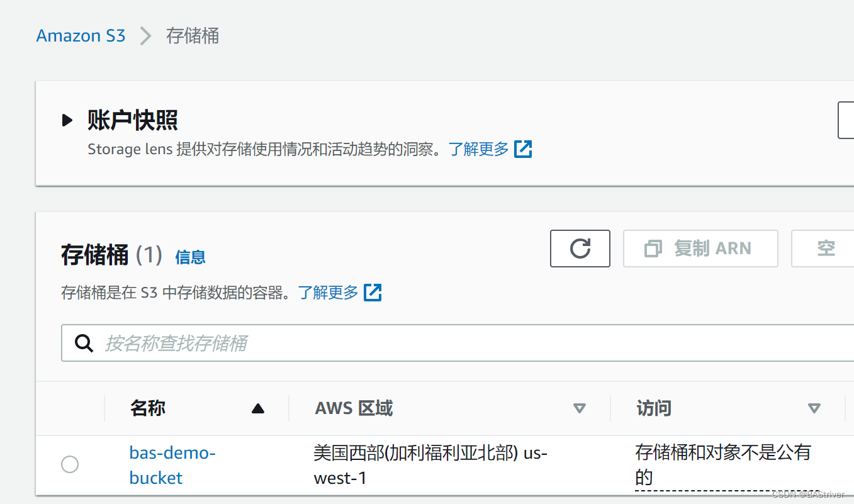Click the 存储桶和对象不是公有的 access text
854x504 pixels.
[723, 465]
